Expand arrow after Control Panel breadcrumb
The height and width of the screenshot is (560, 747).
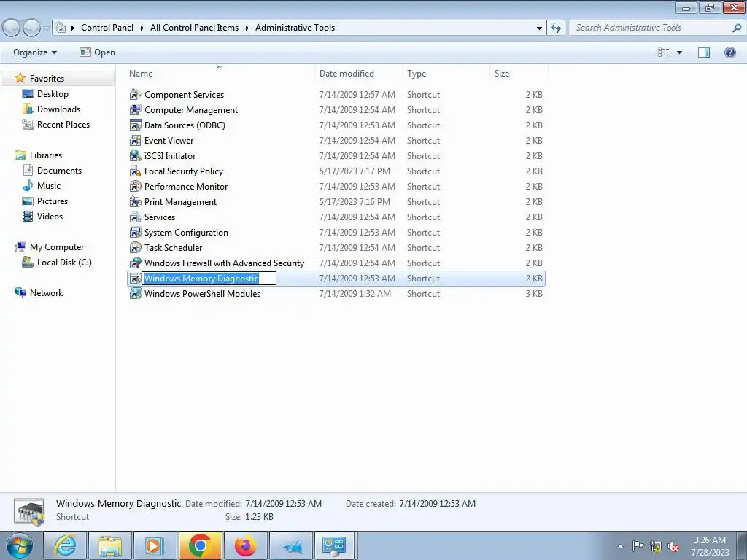[x=142, y=28]
